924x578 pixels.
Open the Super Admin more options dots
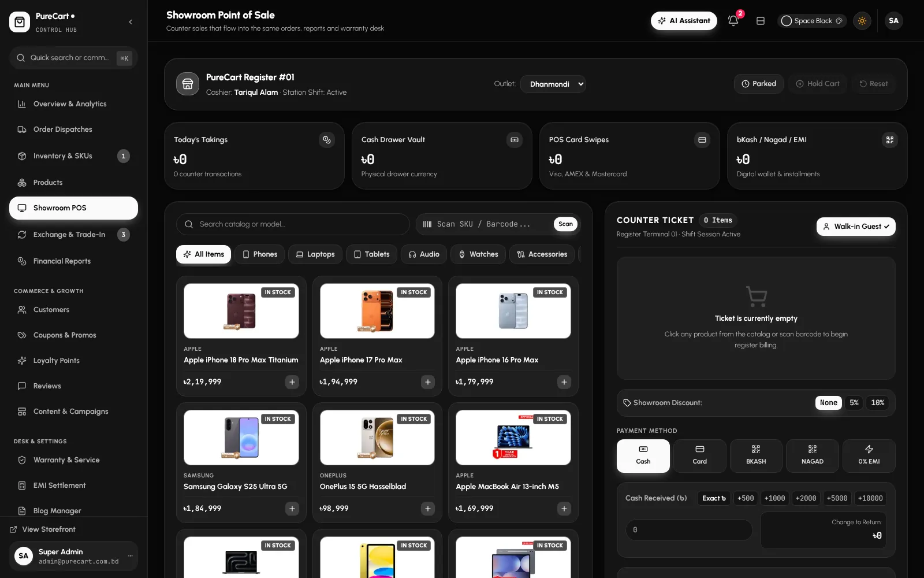[x=131, y=556]
